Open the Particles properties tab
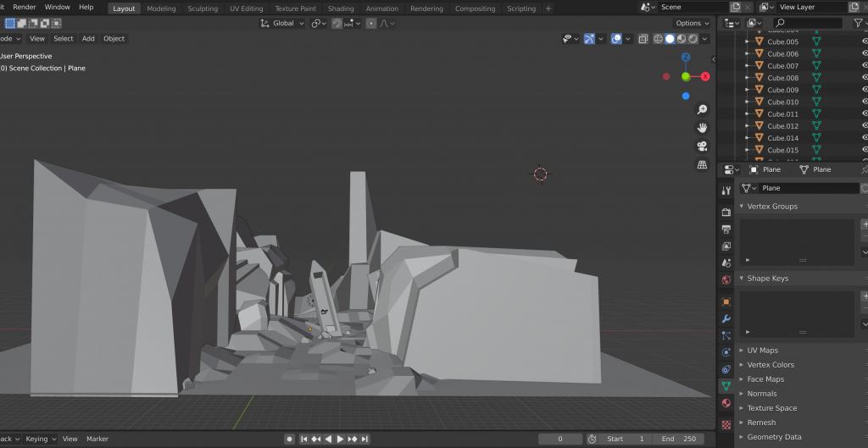This screenshot has height=448, width=868. click(726, 335)
